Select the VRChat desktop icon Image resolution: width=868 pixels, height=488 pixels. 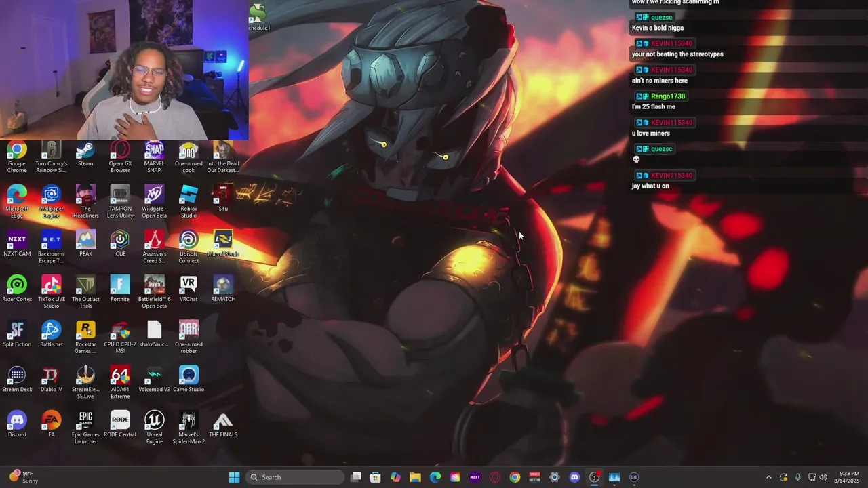(189, 290)
